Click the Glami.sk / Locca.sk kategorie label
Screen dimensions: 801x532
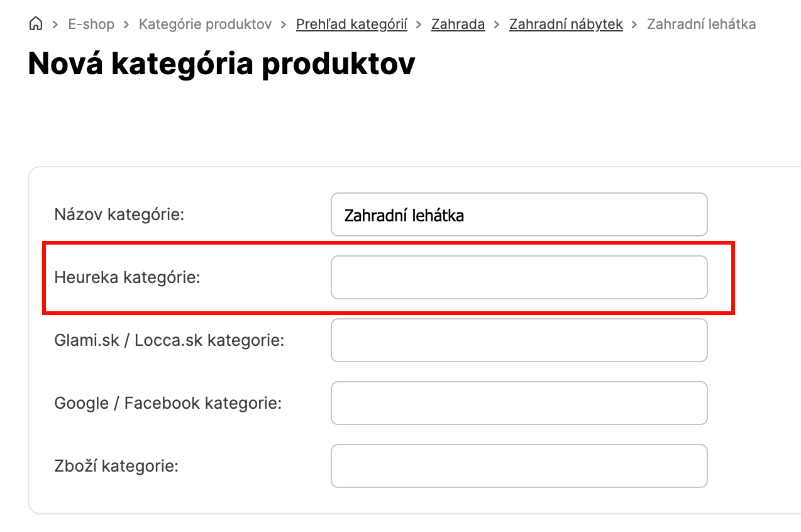point(169,340)
